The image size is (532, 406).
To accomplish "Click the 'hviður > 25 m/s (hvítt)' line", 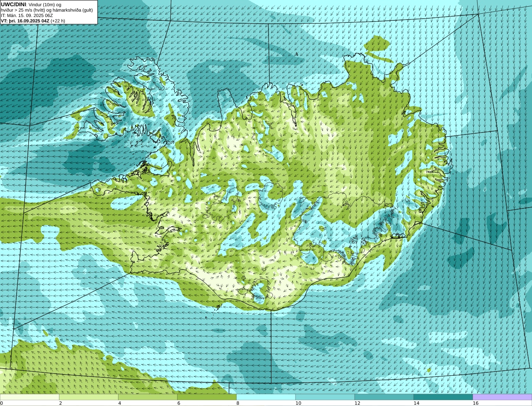I will tap(47, 10).
